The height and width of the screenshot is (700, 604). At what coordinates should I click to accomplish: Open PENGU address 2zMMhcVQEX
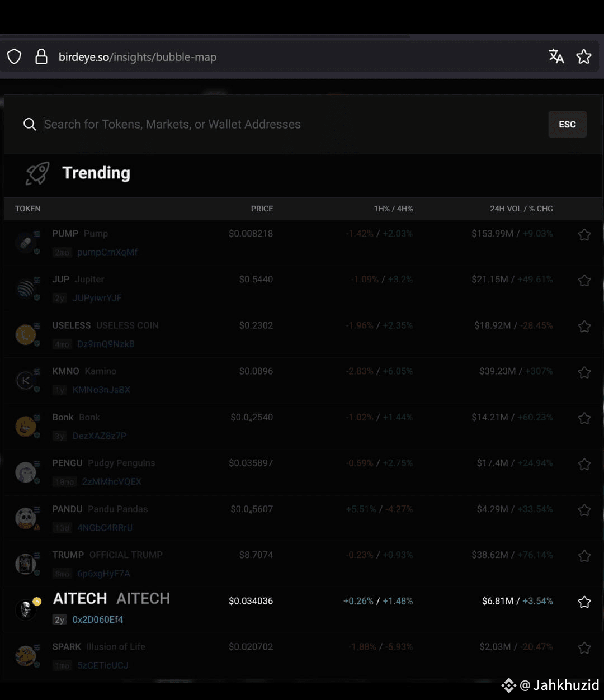pos(112,481)
